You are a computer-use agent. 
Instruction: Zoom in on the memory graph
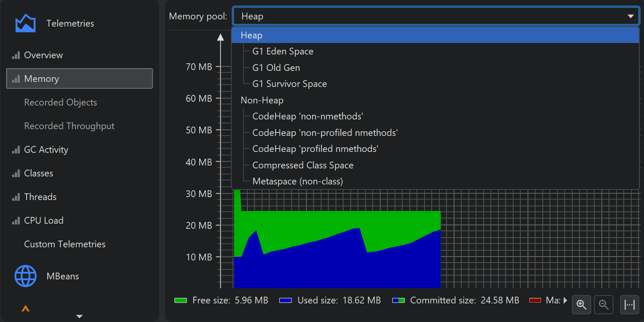[582, 304]
